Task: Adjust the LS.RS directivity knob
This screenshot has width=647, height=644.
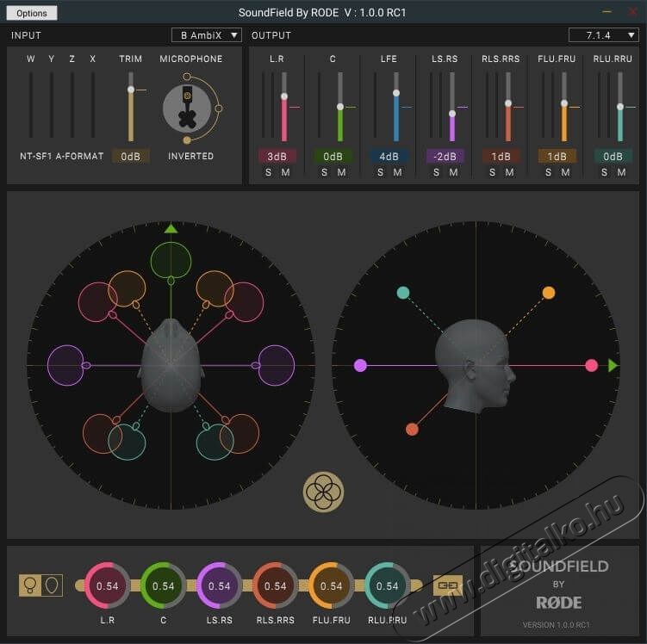Action: pos(219,585)
